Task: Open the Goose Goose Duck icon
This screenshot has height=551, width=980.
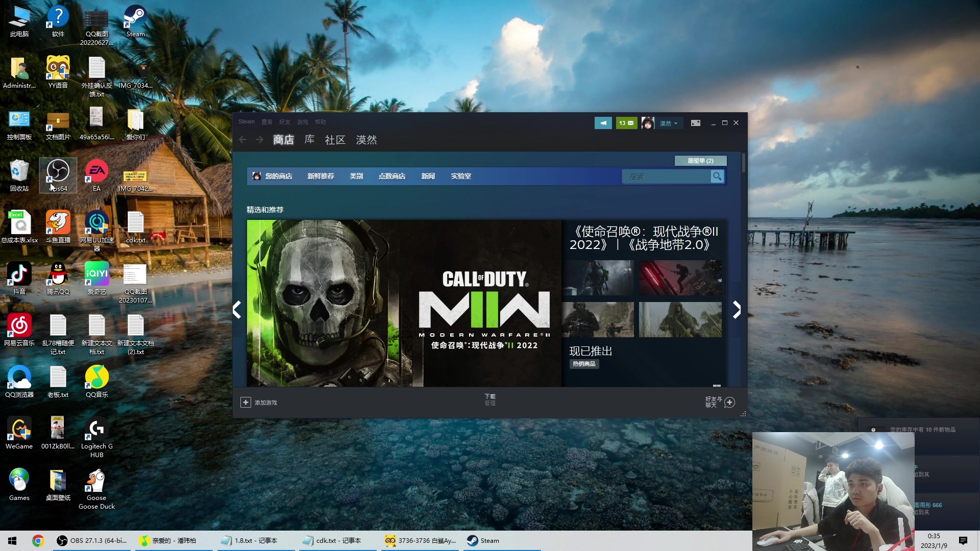Action: click(96, 489)
